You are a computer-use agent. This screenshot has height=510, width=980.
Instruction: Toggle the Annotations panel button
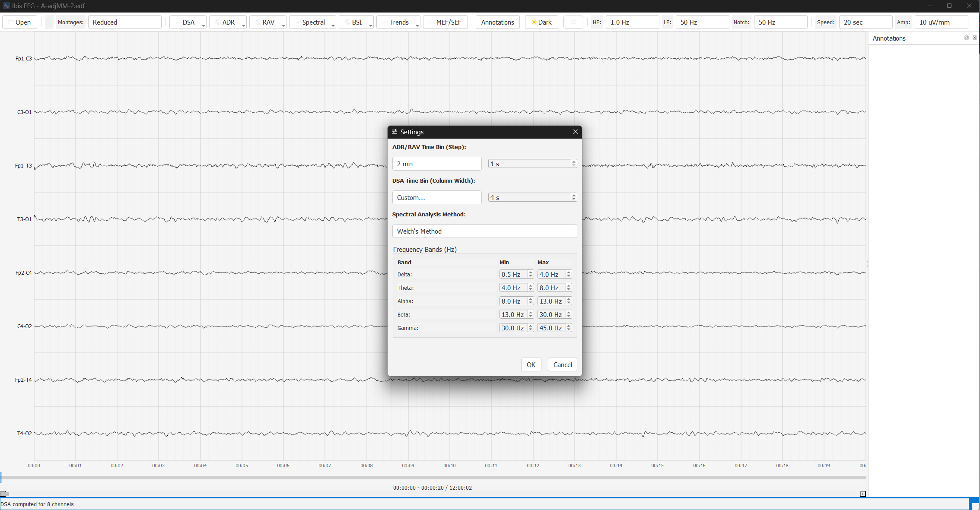point(497,22)
